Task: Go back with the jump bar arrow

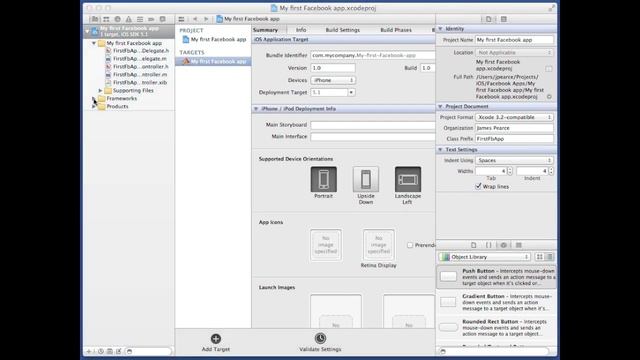Action: 195,19
